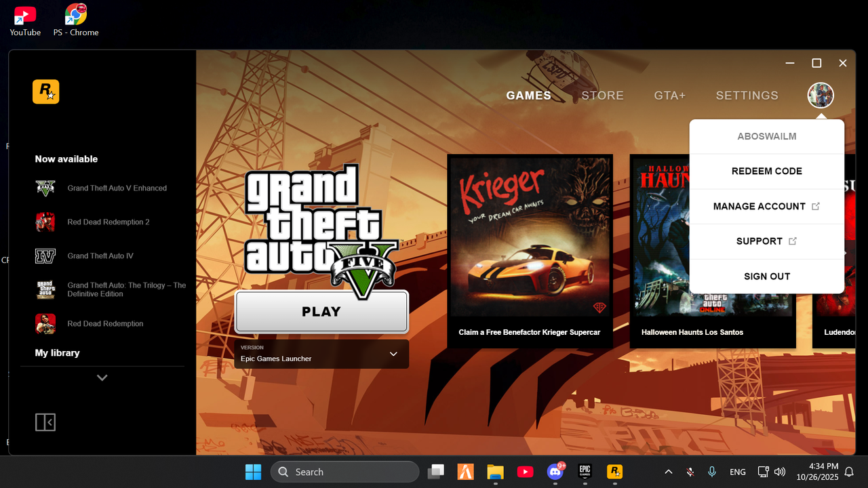Select REDEEM CODE from the profile menu
The image size is (868, 488).
(767, 171)
